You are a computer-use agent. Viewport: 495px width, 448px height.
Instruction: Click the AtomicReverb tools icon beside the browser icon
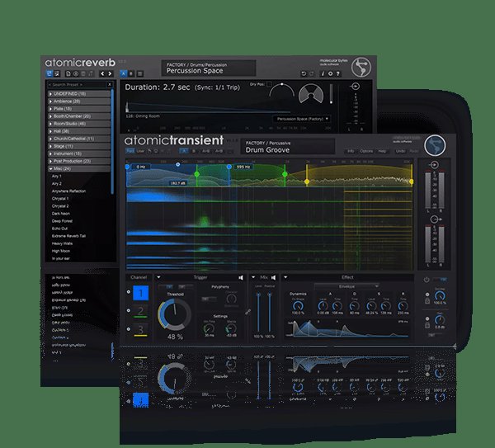(x=57, y=74)
